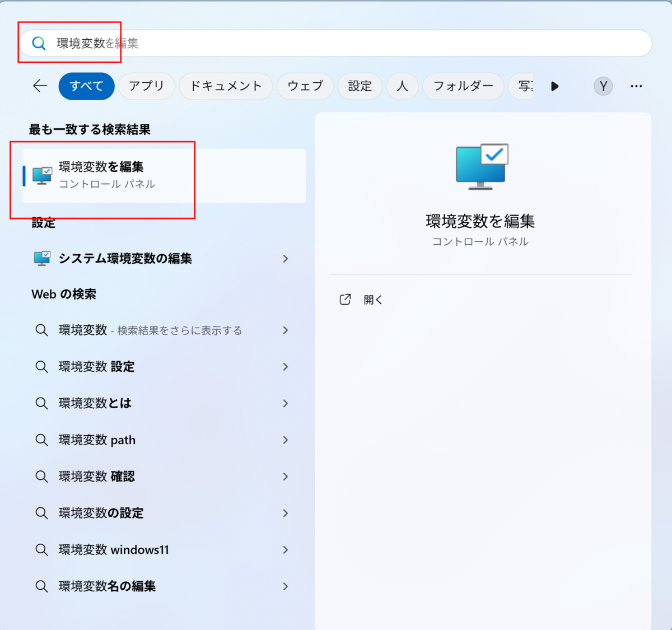672x630 pixels.
Task: Search the web for 環境変数とは
Action: coord(95,403)
